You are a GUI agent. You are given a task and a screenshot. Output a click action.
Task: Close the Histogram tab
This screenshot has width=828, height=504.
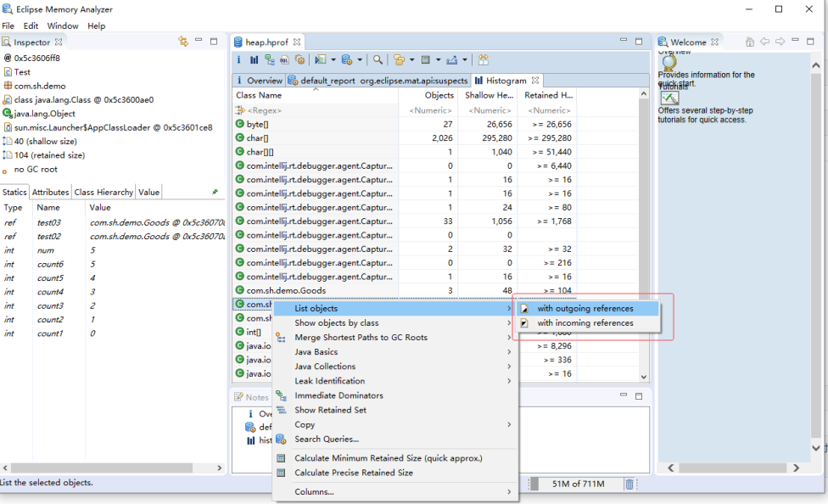pyautogui.click(x=535, y=81)
